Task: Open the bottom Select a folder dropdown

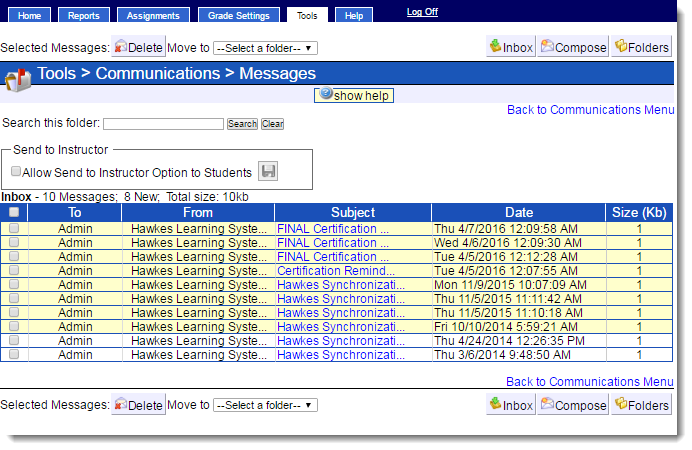Action: 265,405
